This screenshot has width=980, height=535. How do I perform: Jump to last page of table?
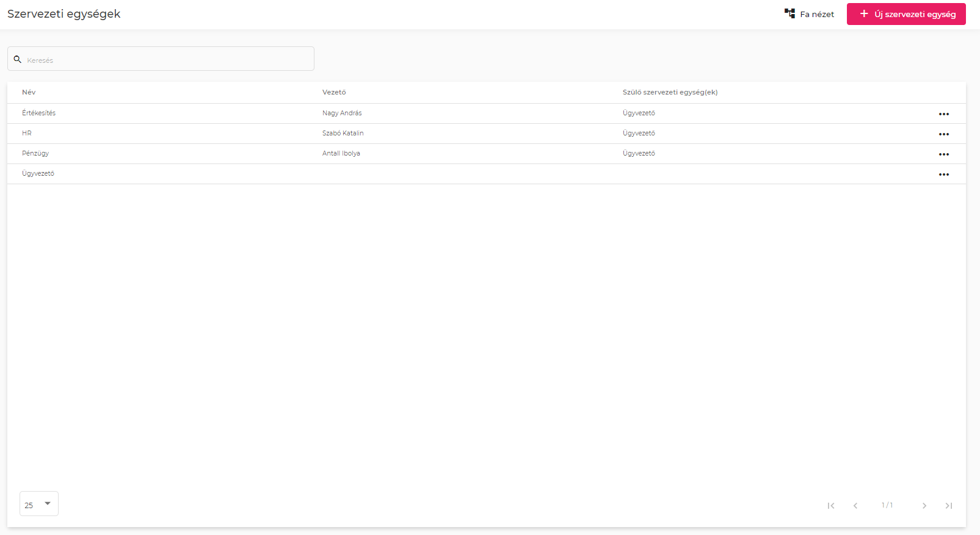tap(949, 506)
